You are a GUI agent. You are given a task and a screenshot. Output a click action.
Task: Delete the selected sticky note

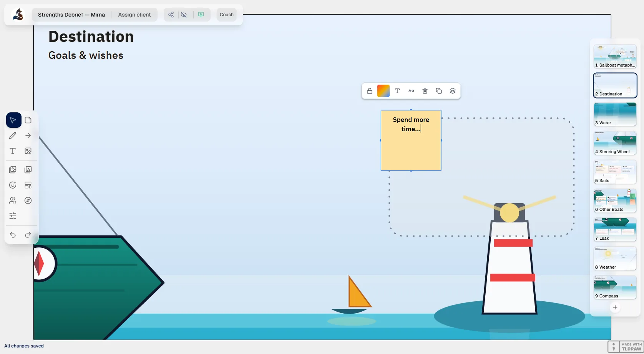point(425,91)
